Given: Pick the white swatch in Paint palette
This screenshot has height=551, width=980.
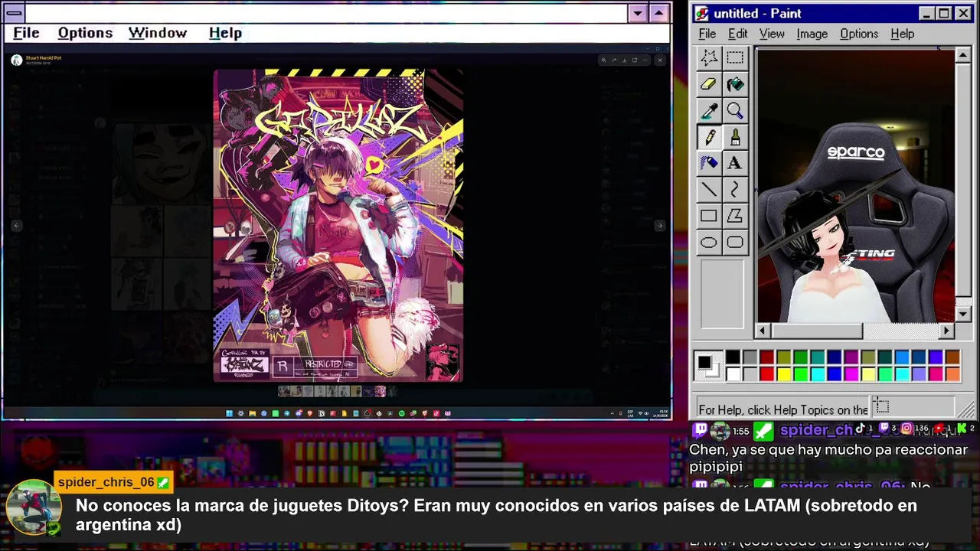Looking at the screenshot, I should click(x=733, y=374).
